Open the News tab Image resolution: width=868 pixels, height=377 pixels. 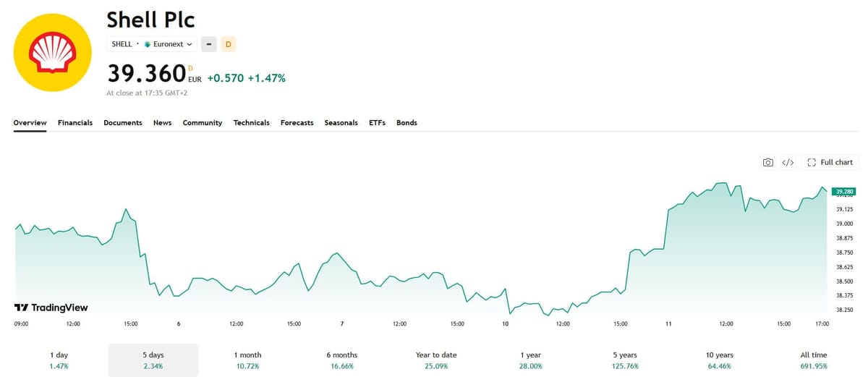[162, 123]
